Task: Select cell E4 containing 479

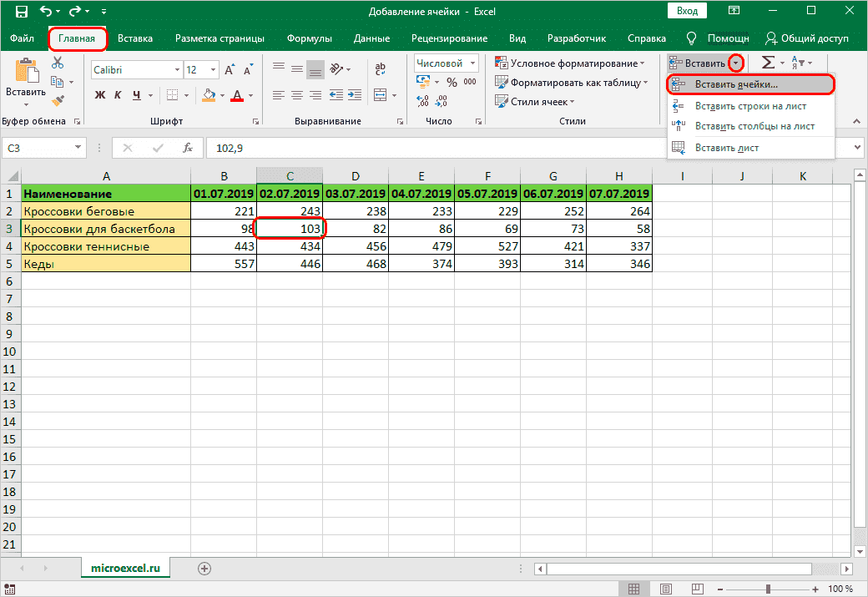Action: pyautogui.click(x=421, y=246)
